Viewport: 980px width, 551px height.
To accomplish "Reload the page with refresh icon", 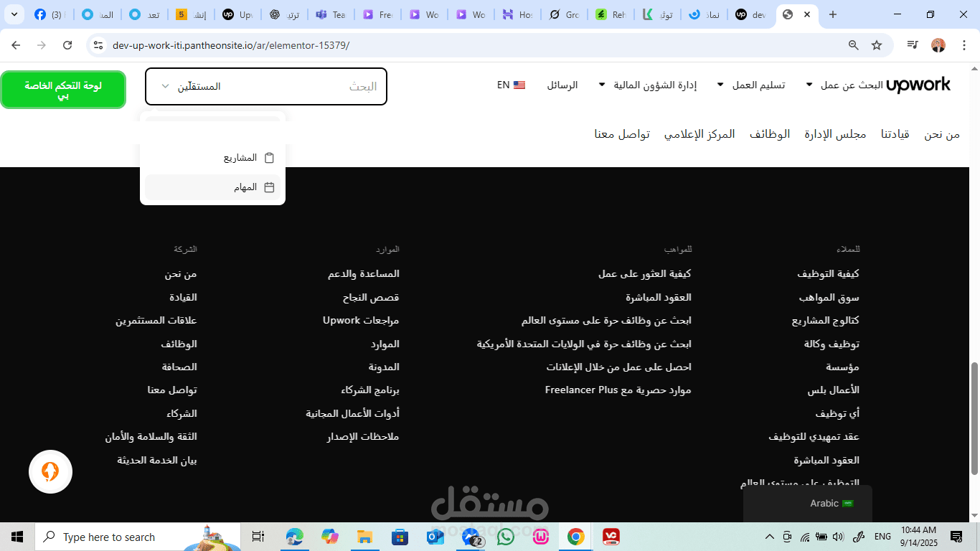I will (67, 45).
